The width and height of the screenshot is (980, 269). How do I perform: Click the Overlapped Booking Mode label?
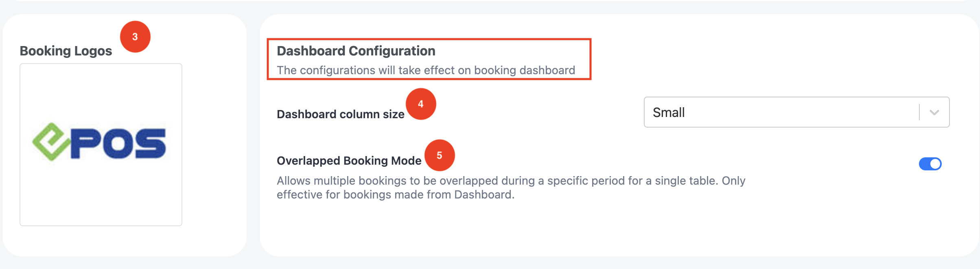click(349, 161)
